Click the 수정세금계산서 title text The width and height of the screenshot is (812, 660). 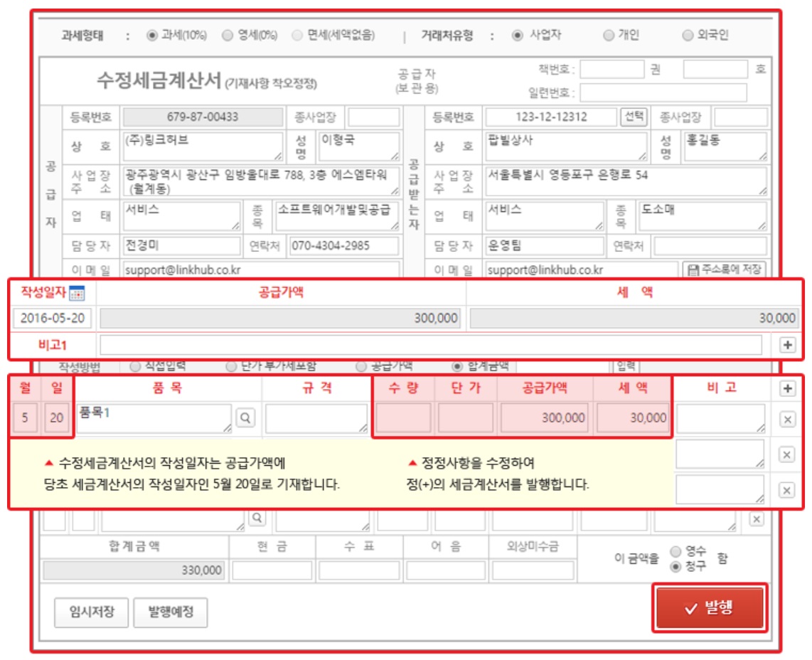(x=159, y=81)
